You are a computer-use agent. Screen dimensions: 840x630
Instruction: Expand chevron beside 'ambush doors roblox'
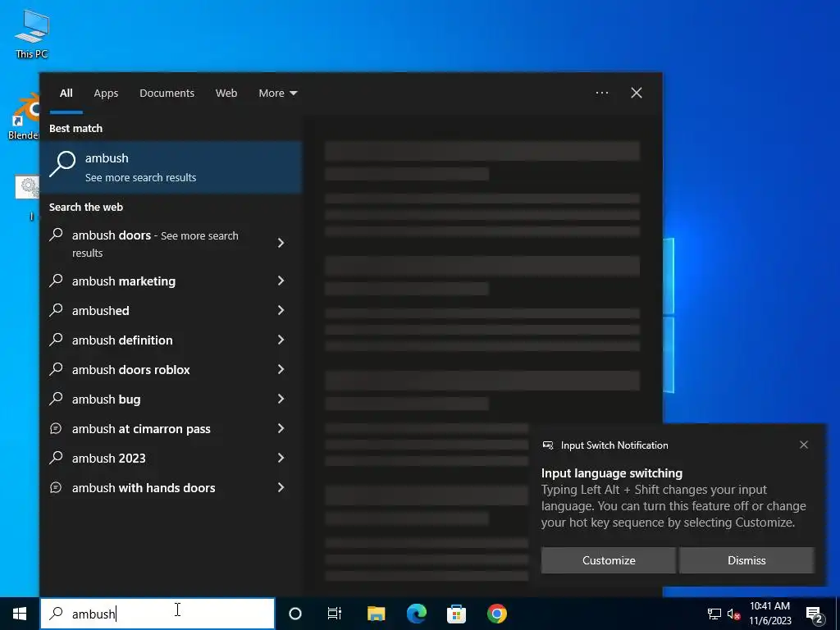pyautogui.click(x=281, y=368)
